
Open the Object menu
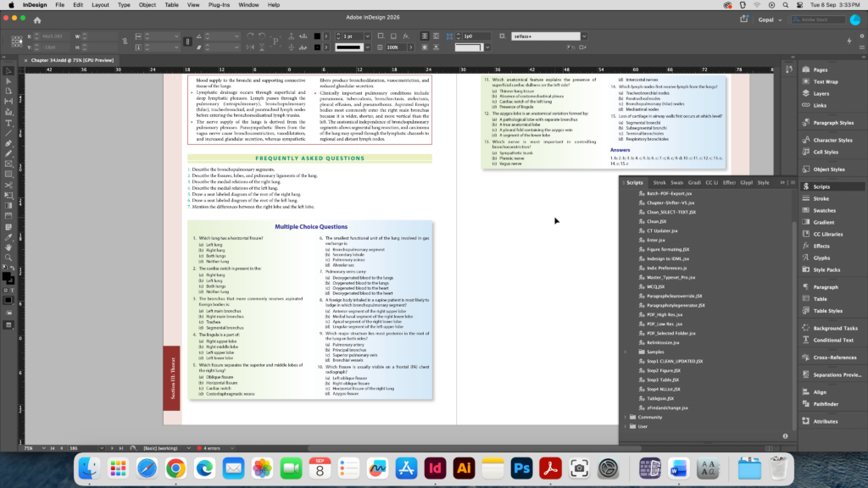(x=147, y=5)
